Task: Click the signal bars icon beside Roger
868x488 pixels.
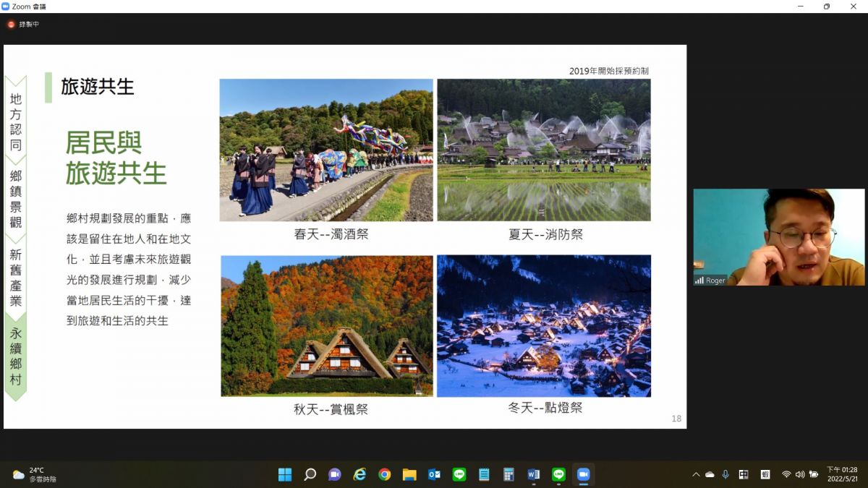Action: point(699,281)
